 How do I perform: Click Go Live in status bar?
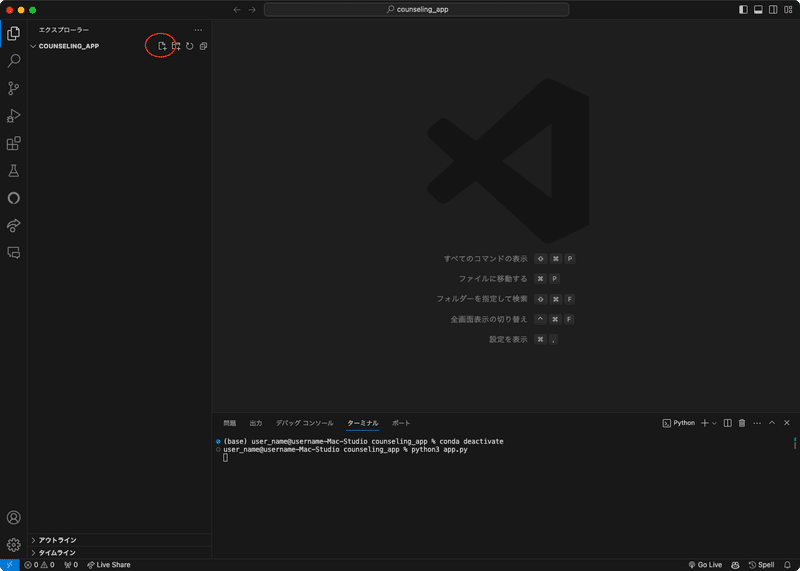(705, 565)
